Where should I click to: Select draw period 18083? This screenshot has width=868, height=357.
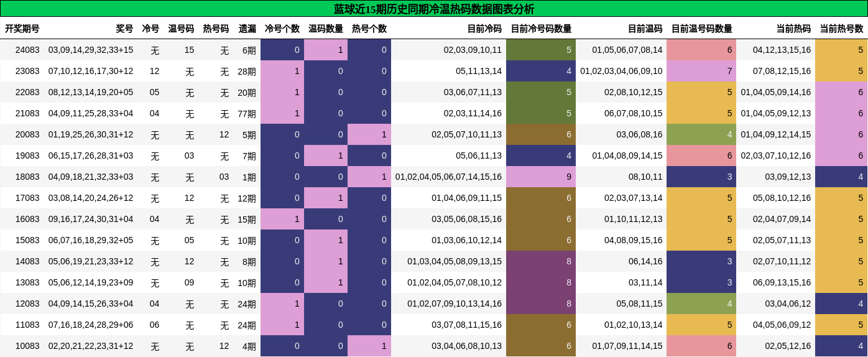(x=27, y=177)
